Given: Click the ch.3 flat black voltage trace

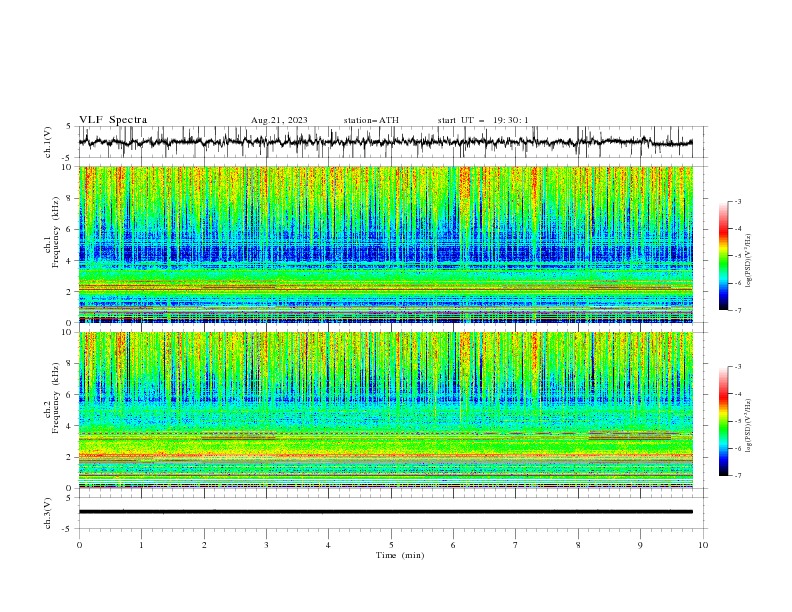Looking at the screenshot, I should [x=385, y=512].
